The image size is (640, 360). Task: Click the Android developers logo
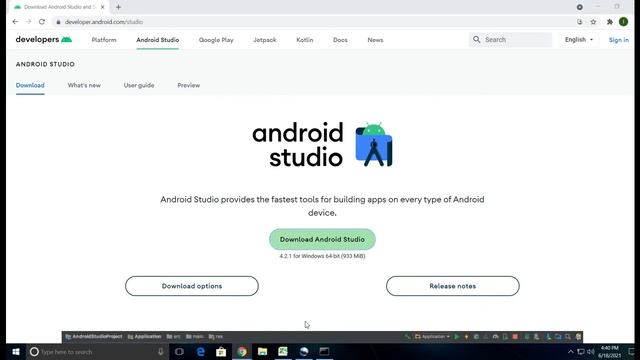(44, 40)
